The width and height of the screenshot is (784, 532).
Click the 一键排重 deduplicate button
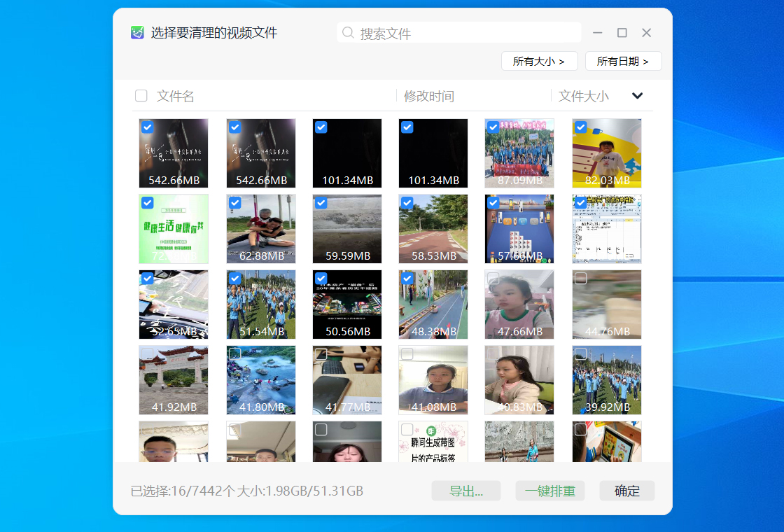pyautogui.click(x=549, y=491)
